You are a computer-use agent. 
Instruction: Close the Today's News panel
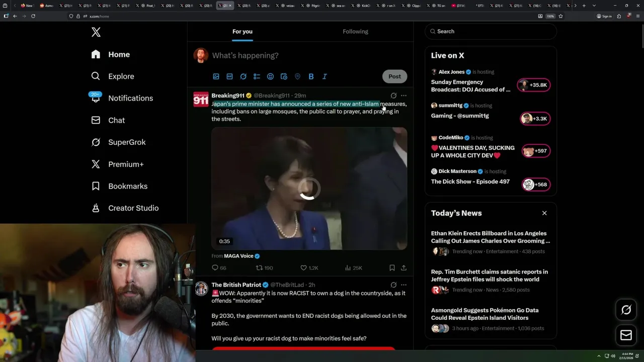click(x=544, y=213)
